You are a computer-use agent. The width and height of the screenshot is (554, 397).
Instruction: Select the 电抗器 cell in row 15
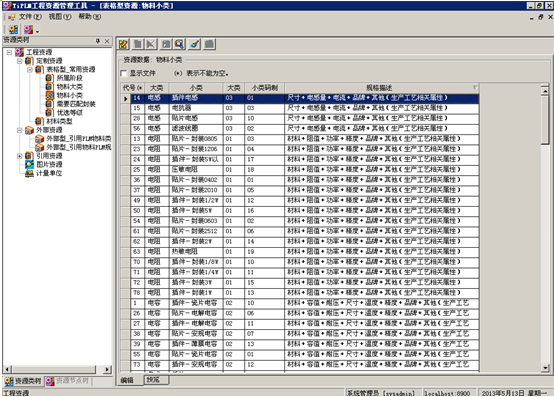(x=196, y=108)
